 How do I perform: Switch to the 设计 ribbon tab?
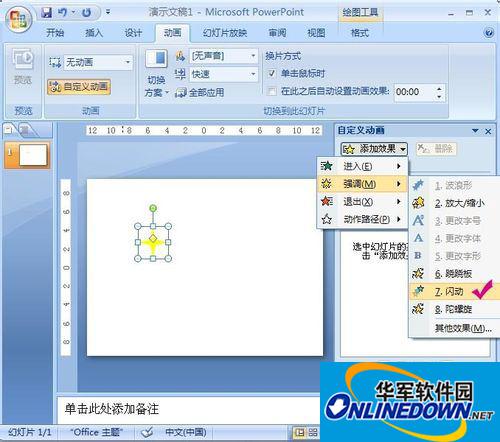point(133,33)
